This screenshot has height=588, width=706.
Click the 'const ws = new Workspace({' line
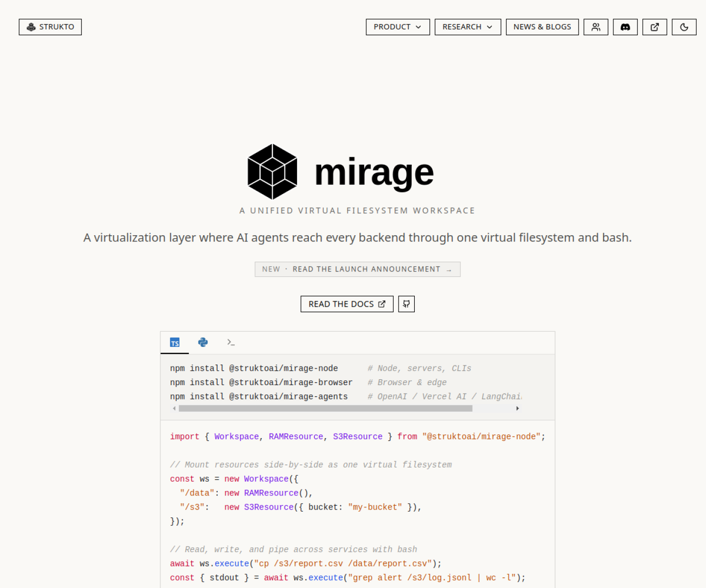[x=234, y=479]
